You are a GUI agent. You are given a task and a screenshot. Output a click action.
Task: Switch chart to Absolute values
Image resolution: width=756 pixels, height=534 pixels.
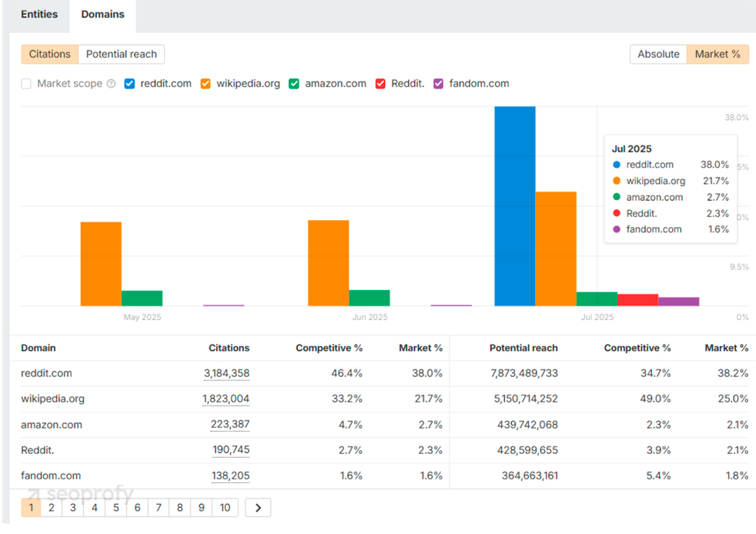pyautogui.click(x=658, y=54)
